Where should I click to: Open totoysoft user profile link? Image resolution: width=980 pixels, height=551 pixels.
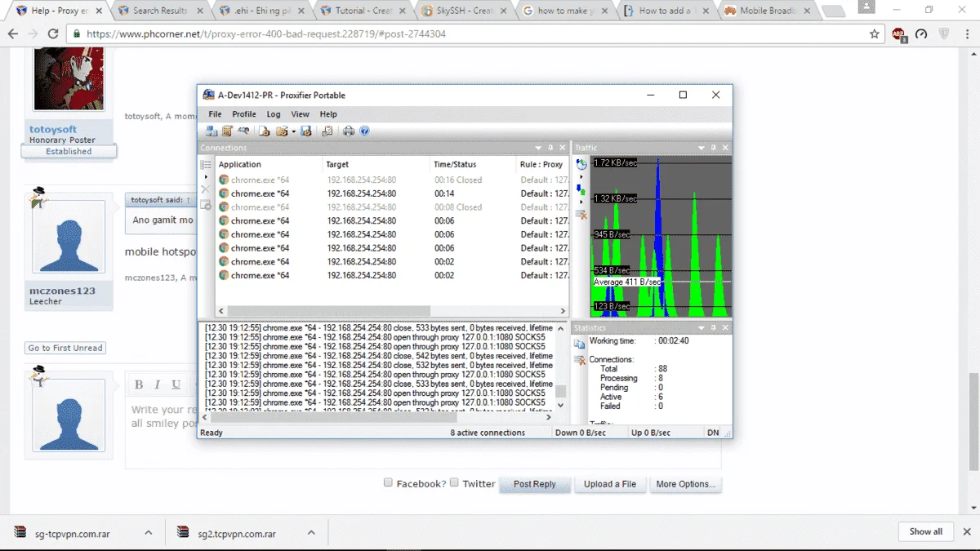tap(53, 129)
